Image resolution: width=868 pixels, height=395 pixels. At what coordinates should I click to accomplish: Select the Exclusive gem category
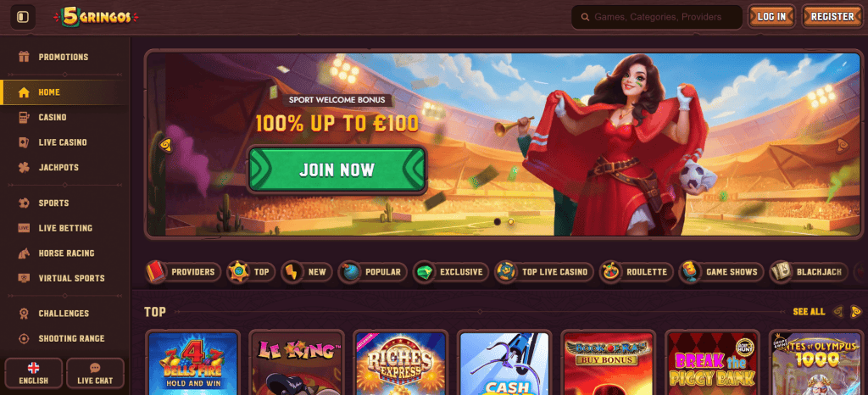(451, 272)
